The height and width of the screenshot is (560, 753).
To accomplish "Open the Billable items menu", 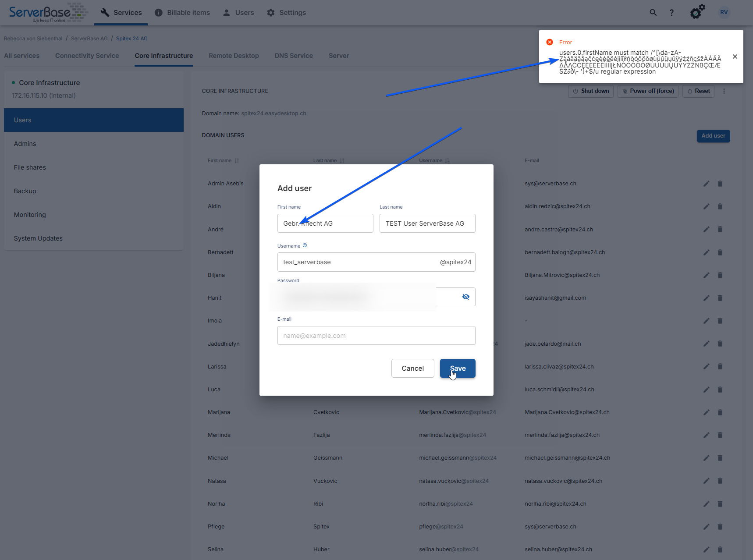I will click(x=182, y=13).
